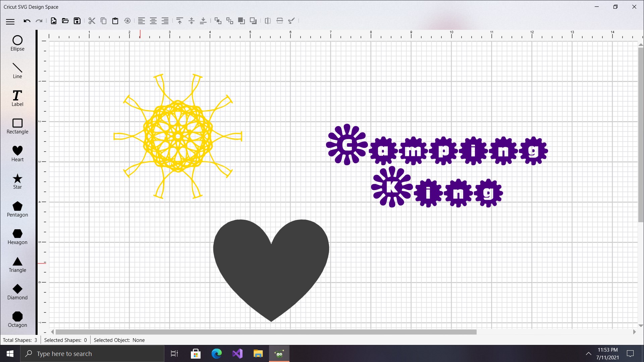Screen dimensions: 644x362
Task: Click the align top icon
Action: coord(179,21)
